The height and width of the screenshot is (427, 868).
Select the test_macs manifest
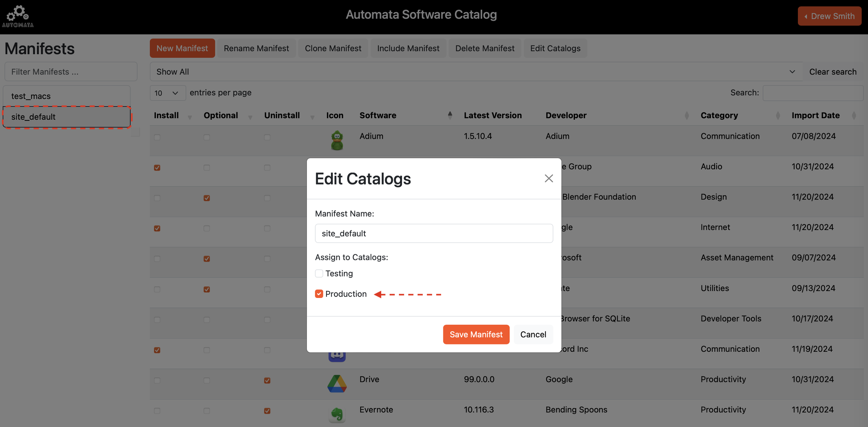tap(67, 96)
